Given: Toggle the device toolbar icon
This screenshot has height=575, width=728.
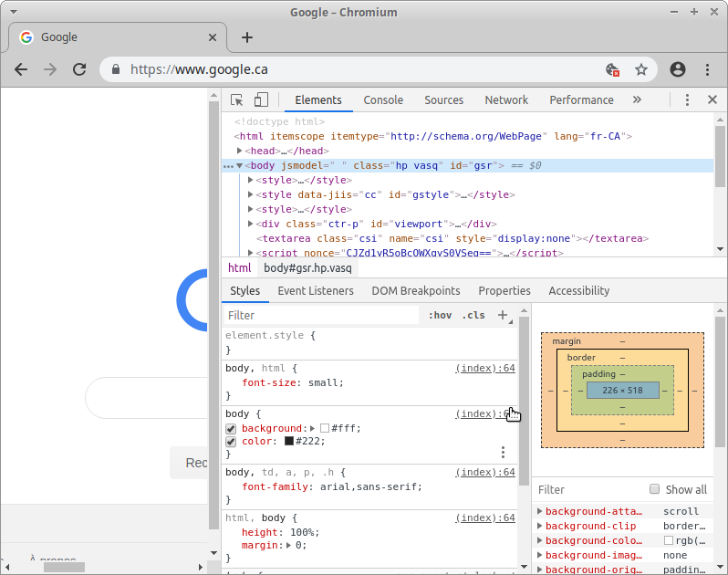Looking at the screenshot, I should point(261,100).
